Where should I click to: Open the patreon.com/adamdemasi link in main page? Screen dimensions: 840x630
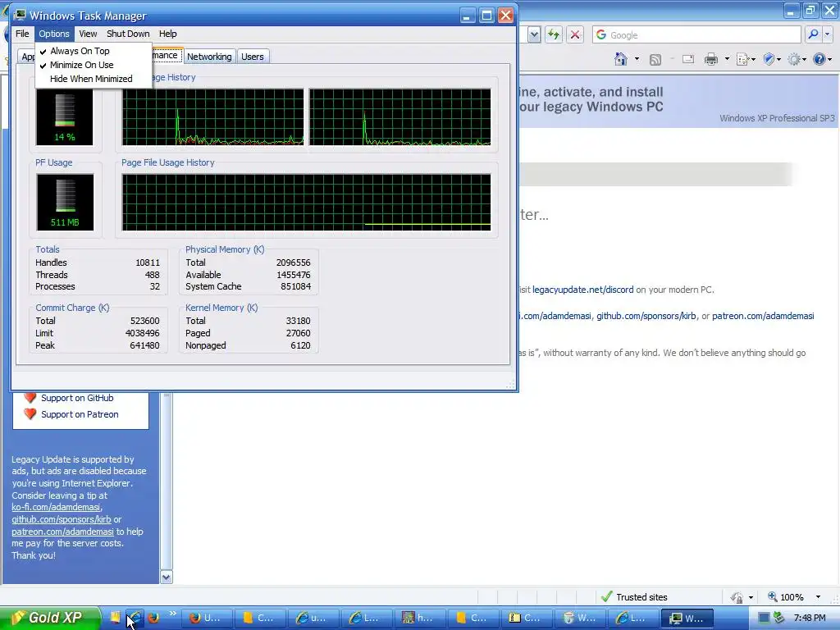tap(763, 316)
